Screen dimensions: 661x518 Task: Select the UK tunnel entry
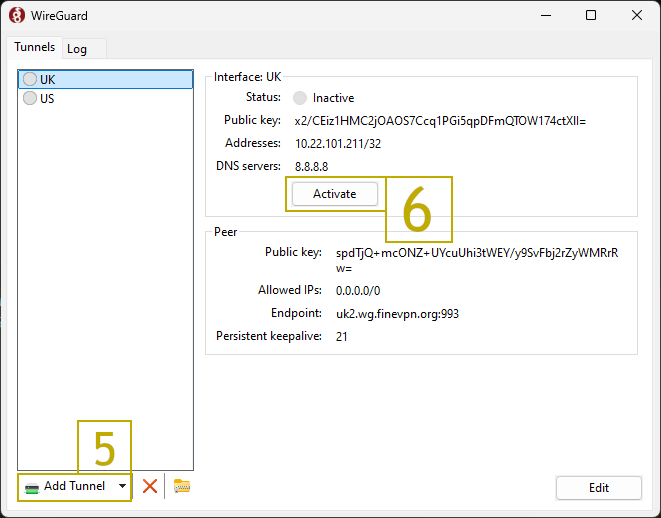[47, 79]
